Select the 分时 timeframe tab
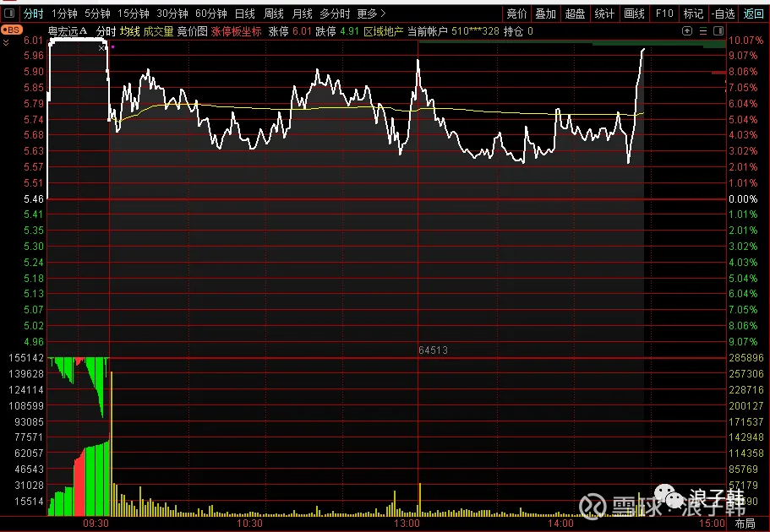This screenshot has width=770, height=532. point(33,14)
